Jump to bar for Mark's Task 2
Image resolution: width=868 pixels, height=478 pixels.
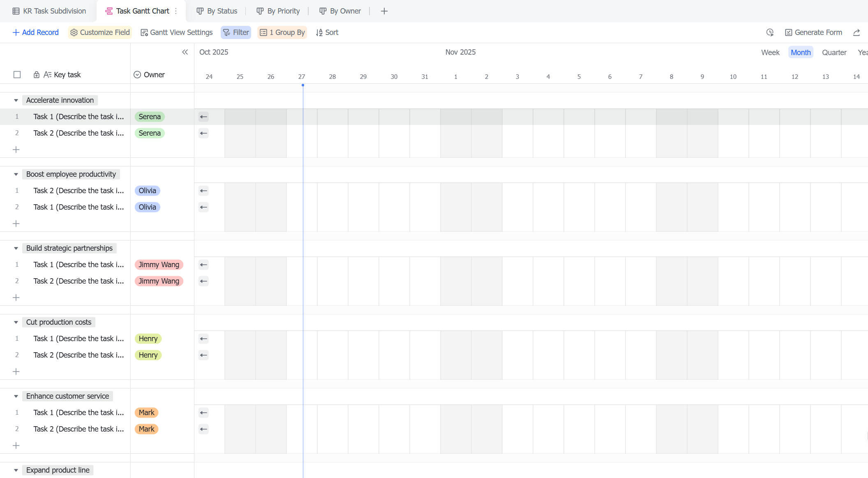(203, 429)
